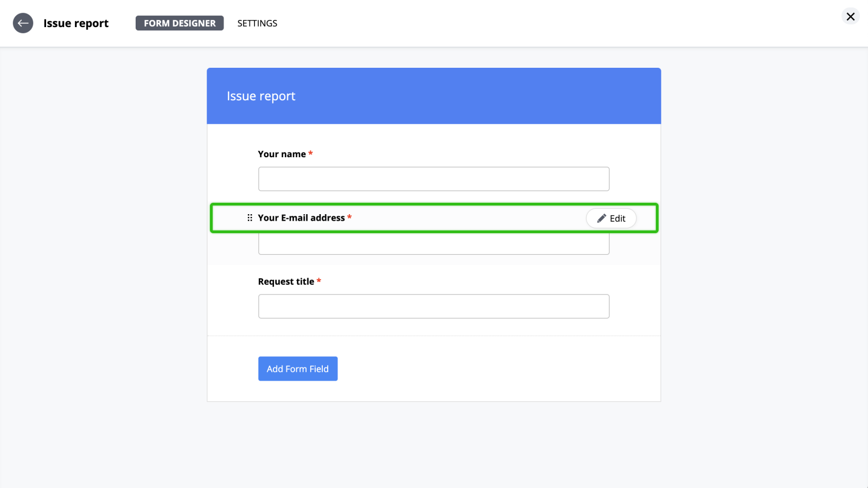Click empty area right of Add Form Field

click(488, 369)
